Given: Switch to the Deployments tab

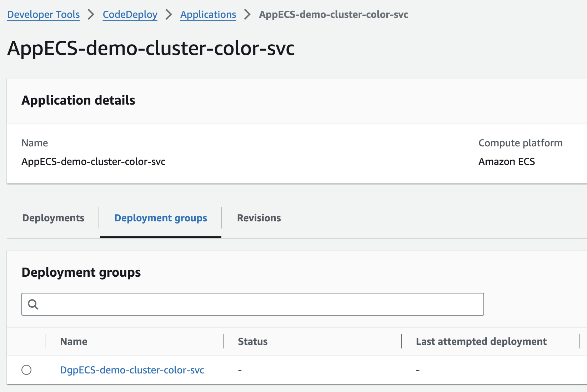Looking at the screenshot, I should click(x=53, y=218).
